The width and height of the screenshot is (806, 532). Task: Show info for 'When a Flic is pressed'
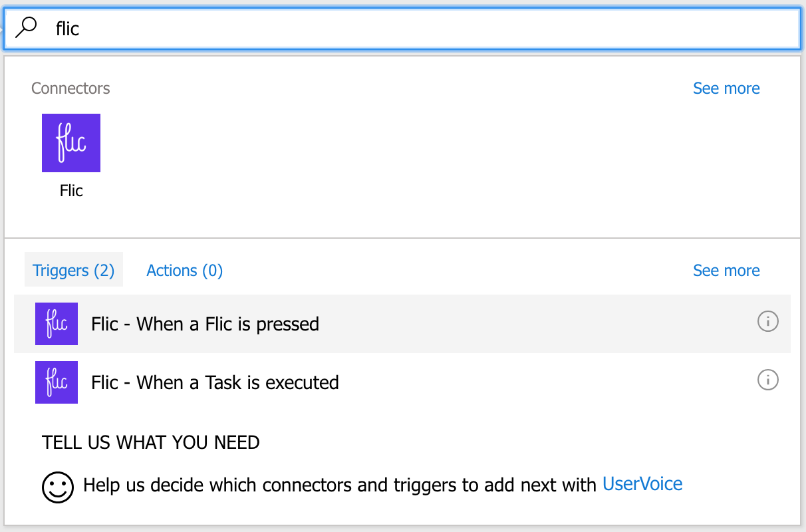[x=767, y=322]
